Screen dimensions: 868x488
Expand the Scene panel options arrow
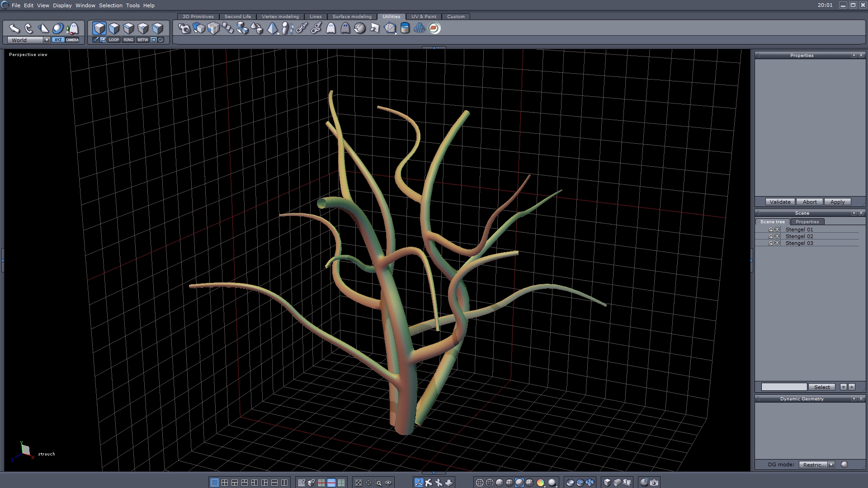coord(854,213)
